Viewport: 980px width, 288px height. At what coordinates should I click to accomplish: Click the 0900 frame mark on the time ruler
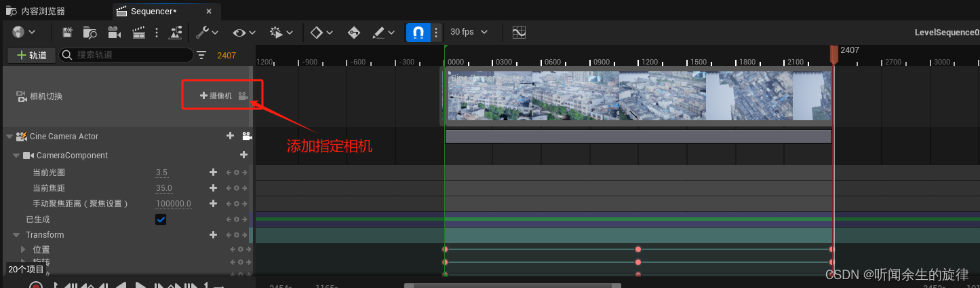pyautogui.click(x=602, y=62)
